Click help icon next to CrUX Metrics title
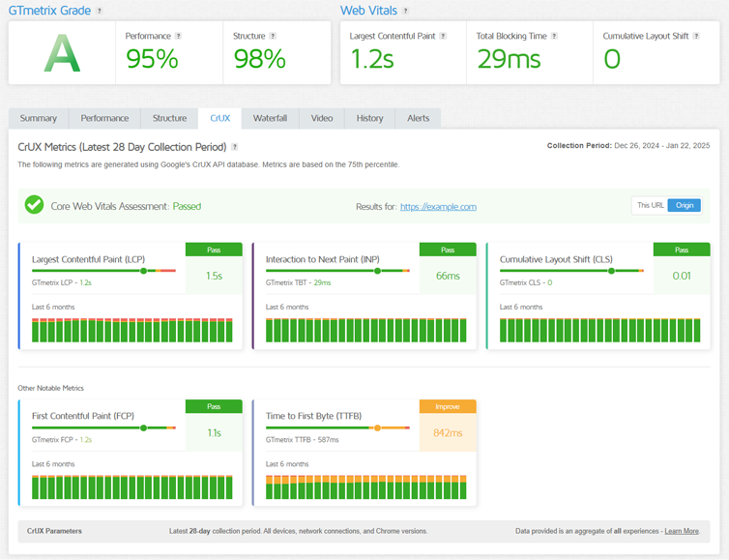This screenshot has height=560, width=729. (x=235, y=147)
